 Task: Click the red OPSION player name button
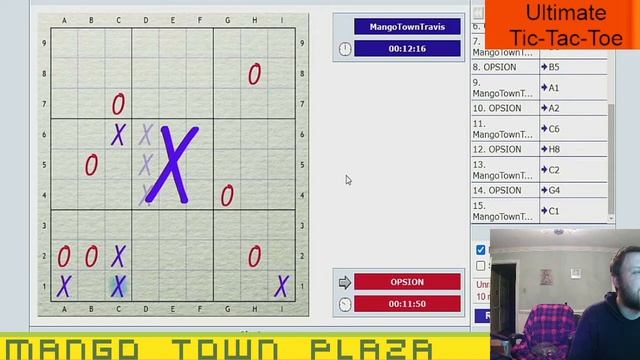tap(407, 282)
